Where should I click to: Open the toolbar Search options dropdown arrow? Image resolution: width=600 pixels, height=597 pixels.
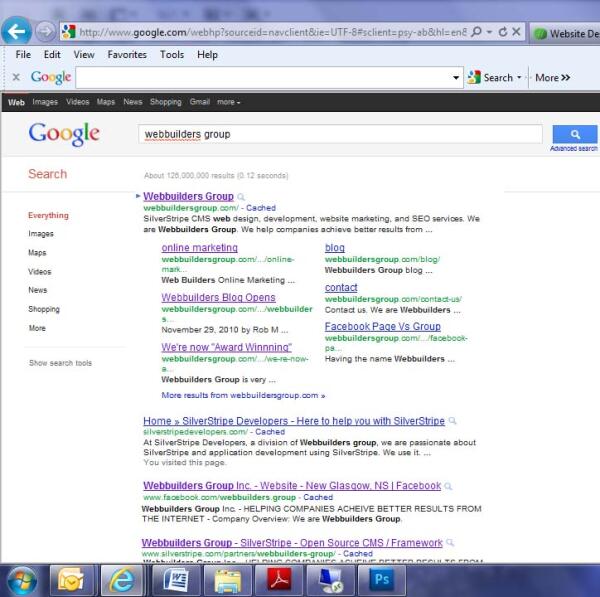point(519,77)
